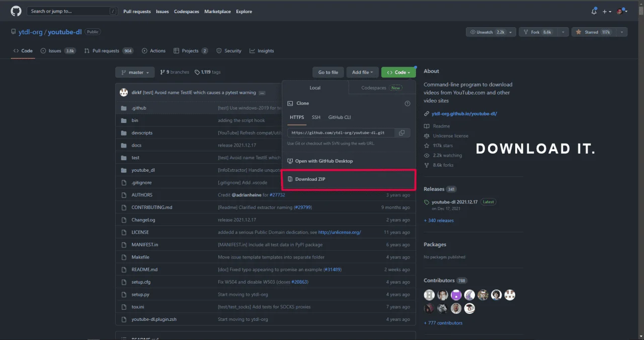Click the youtube_dl folder icon

[123, 170]
